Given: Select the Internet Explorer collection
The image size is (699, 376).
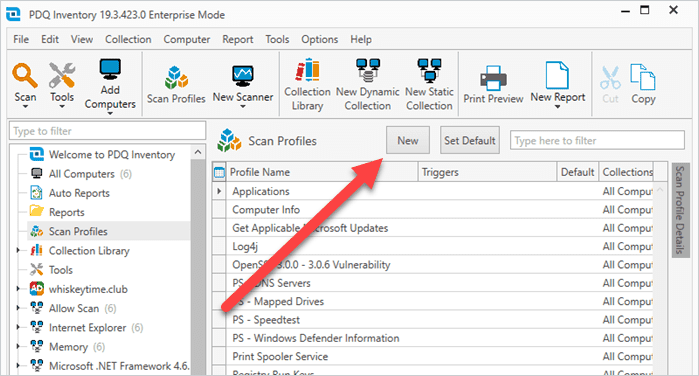Looking at the screenshot, I should pos(87,327).
